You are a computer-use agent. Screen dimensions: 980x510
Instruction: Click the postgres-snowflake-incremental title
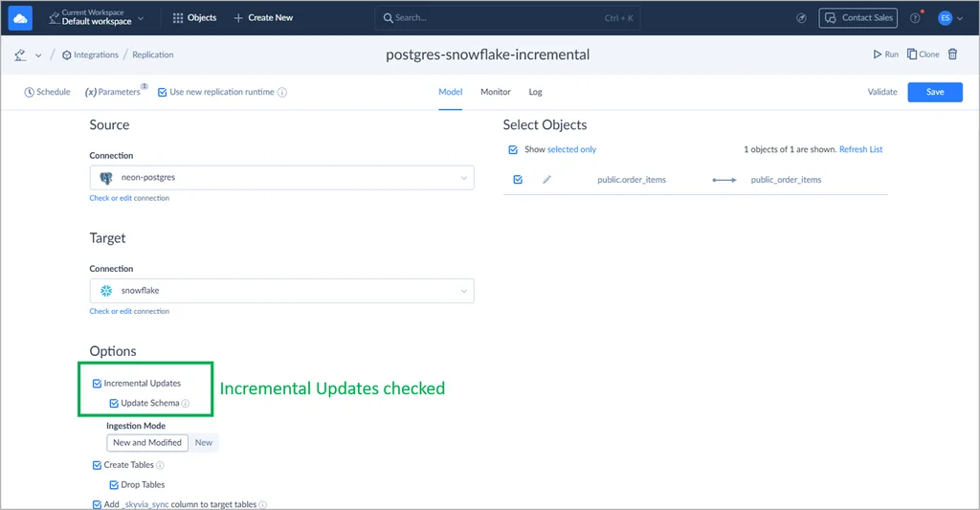click(487, 55)
